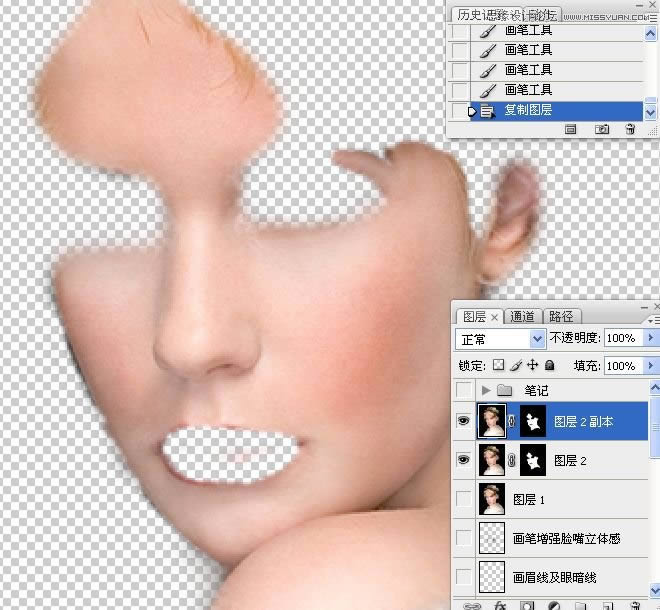Click the lock all padlock icon
Image resolution: width=660 pixels, height=610 pixels.
(549, 366)
